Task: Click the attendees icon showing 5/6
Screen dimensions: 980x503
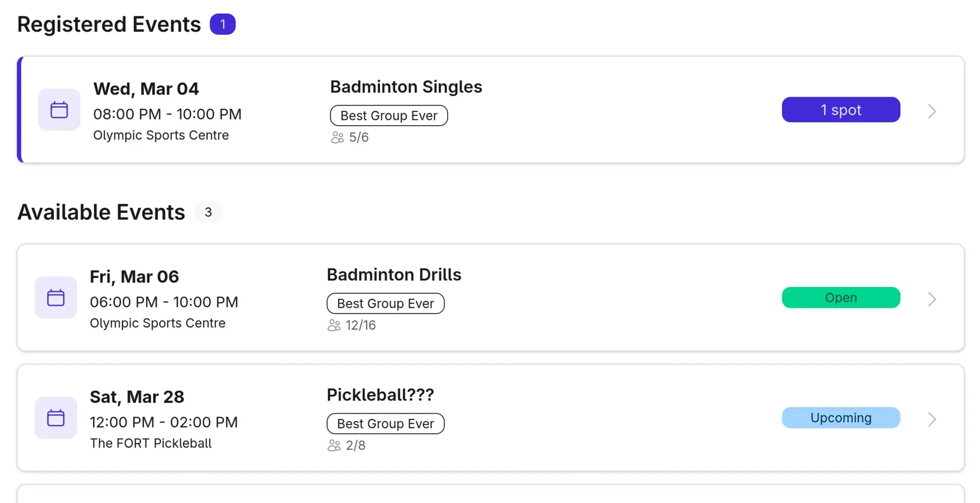Action: click(x=337, y=137)
